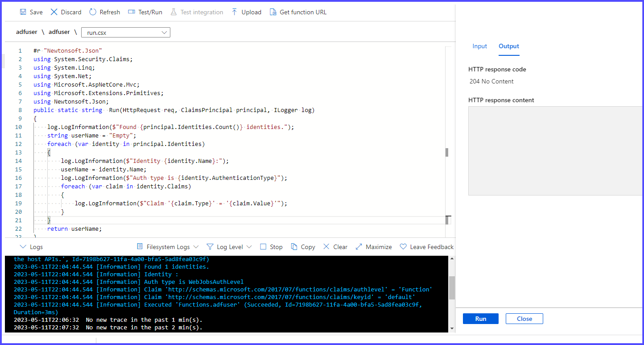Click the 'string userName = "Empty";' line
Viewport: 644px width, 345px height.
coord(91,135)
